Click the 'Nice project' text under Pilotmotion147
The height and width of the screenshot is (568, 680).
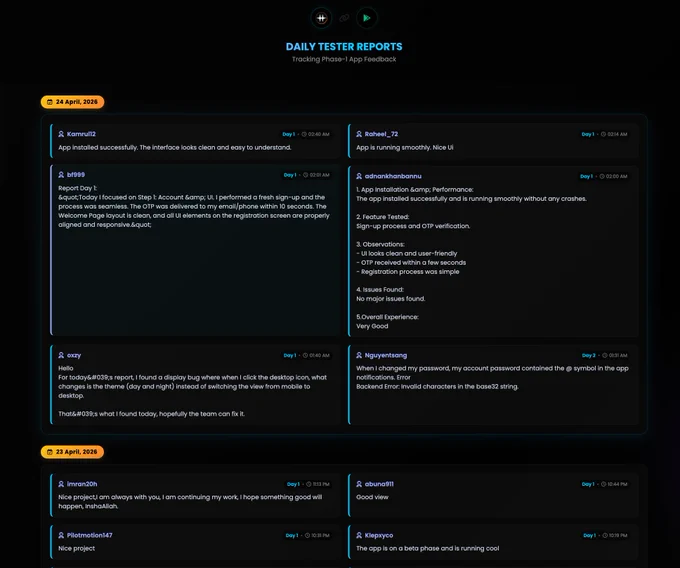[x=76, y=548]
